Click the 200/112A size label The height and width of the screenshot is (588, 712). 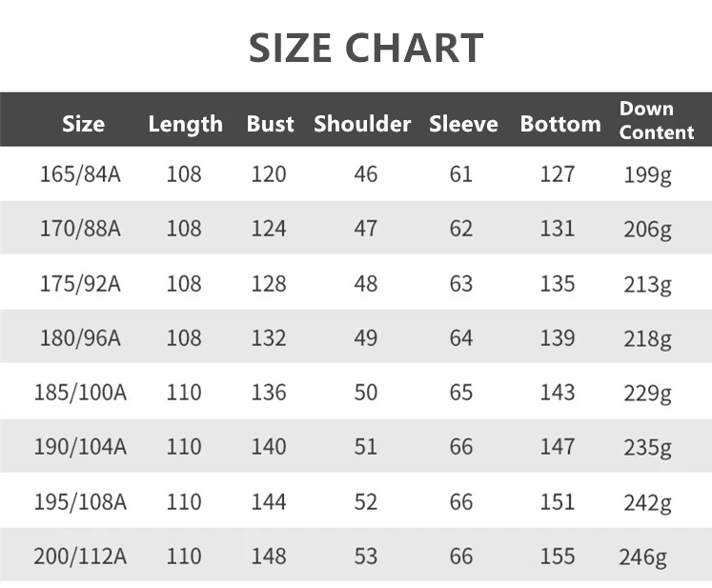click(x=81, y=556)
